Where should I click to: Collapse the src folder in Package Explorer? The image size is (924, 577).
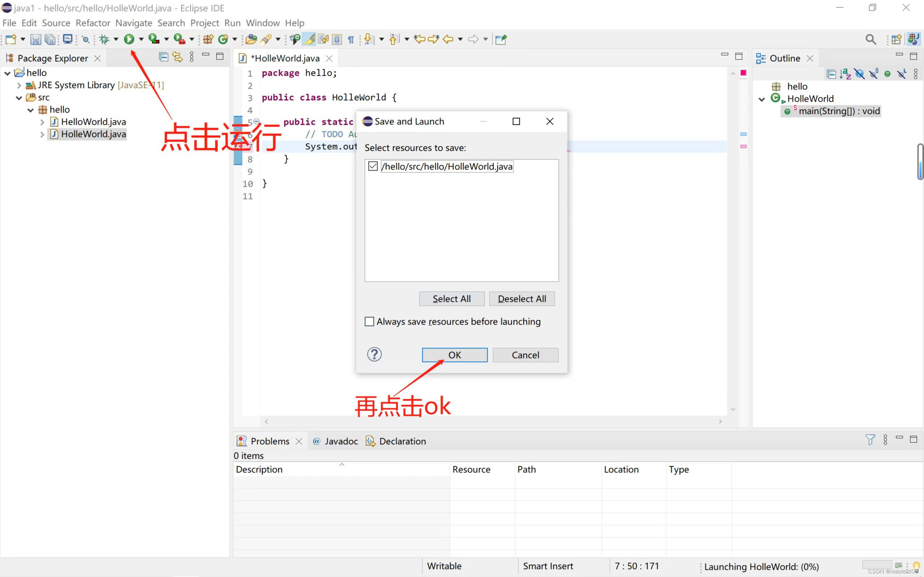(x=19, y=97)
